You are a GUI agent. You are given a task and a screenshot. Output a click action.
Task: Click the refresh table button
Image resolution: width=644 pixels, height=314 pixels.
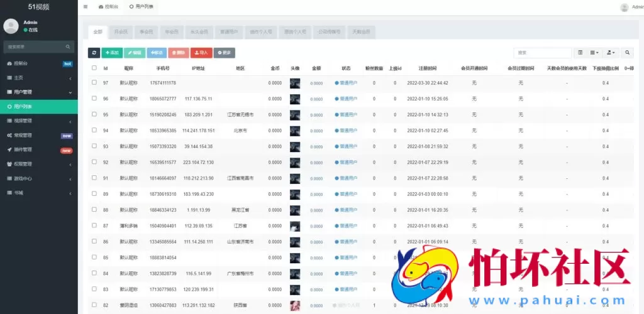94,53
